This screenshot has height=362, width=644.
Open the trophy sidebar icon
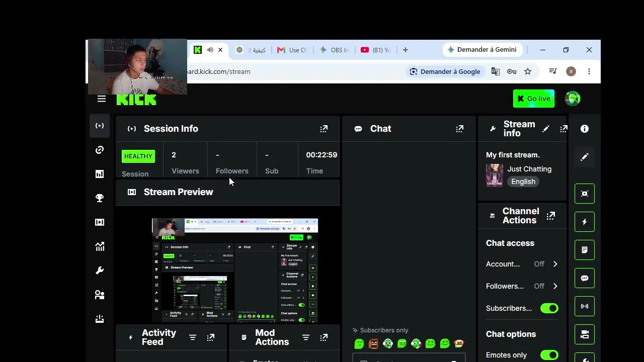coord(100,198)
